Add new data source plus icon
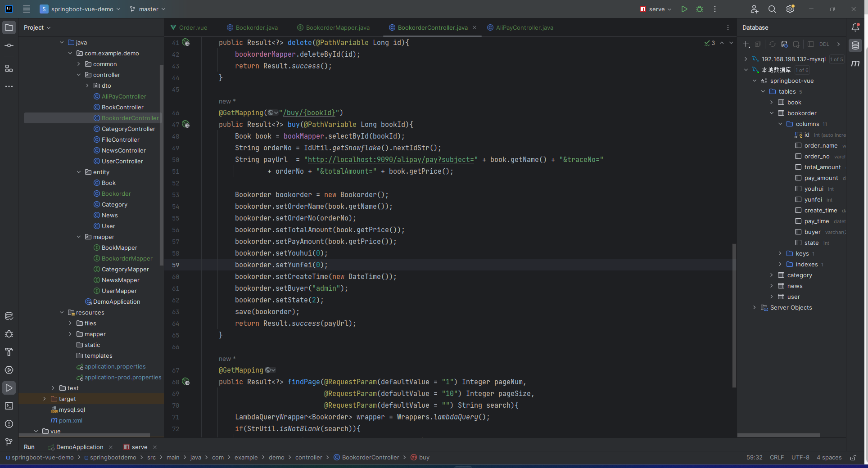Viewport: 868px width, 468px height. click(746, 44)
